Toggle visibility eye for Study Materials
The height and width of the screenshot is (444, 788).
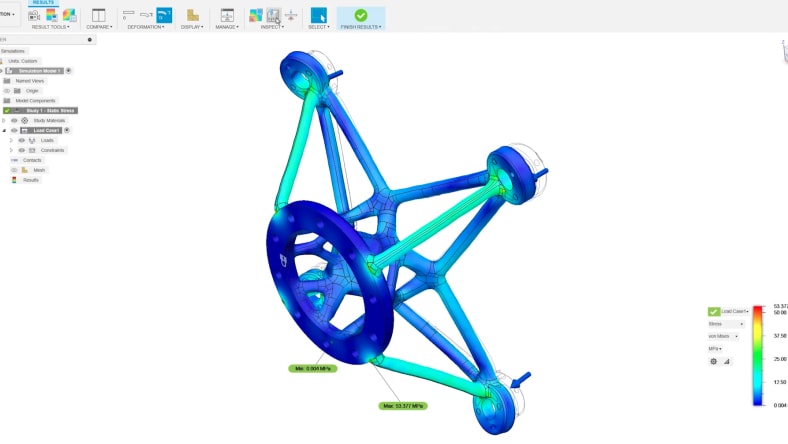(14, 121)
